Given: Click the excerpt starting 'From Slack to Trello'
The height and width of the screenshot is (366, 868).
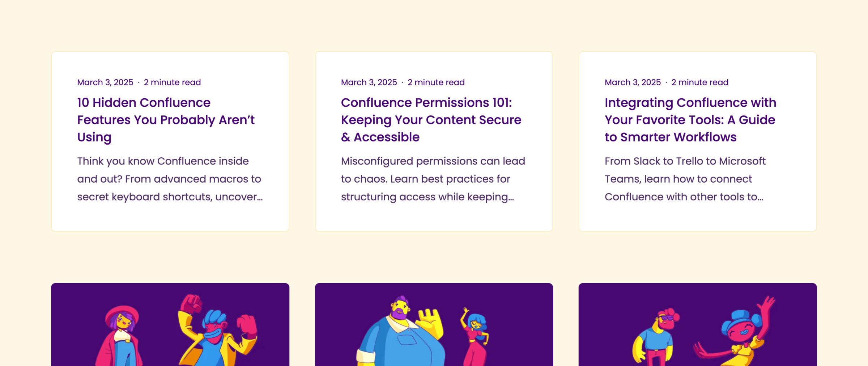Looking at the screenshot, I should click(x=685, y=179).
